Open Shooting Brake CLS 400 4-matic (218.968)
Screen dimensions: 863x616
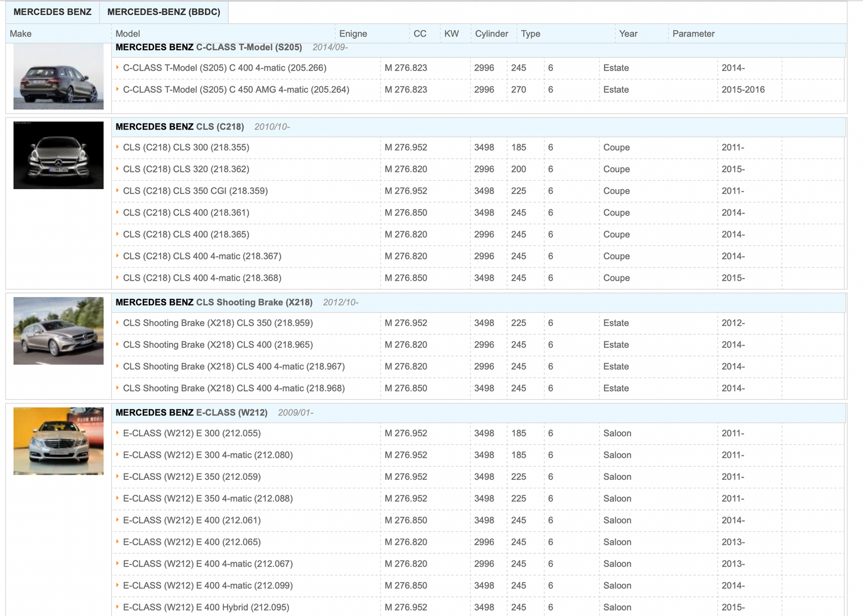234,389
